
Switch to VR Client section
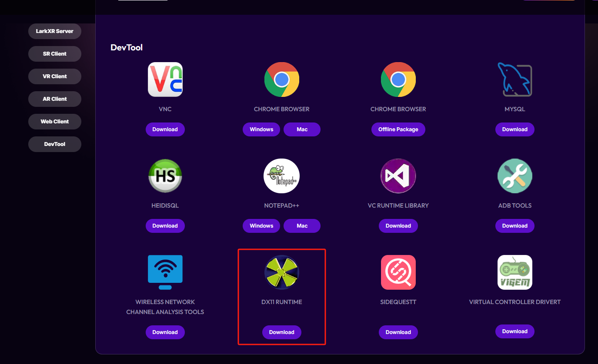click(x=55, y=76)
